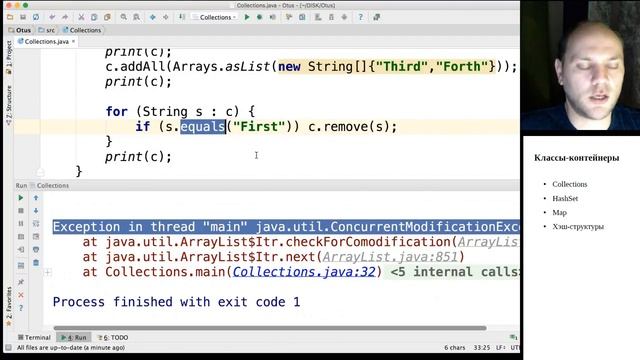
Task: Click the Redo arrow in the toolbar
Action: [x=65, y=17]
